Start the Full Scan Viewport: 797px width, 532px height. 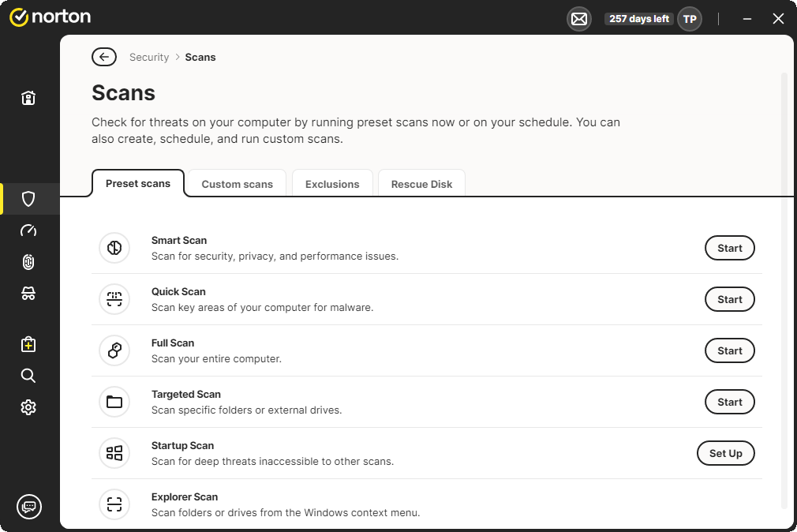click(729, 350)
